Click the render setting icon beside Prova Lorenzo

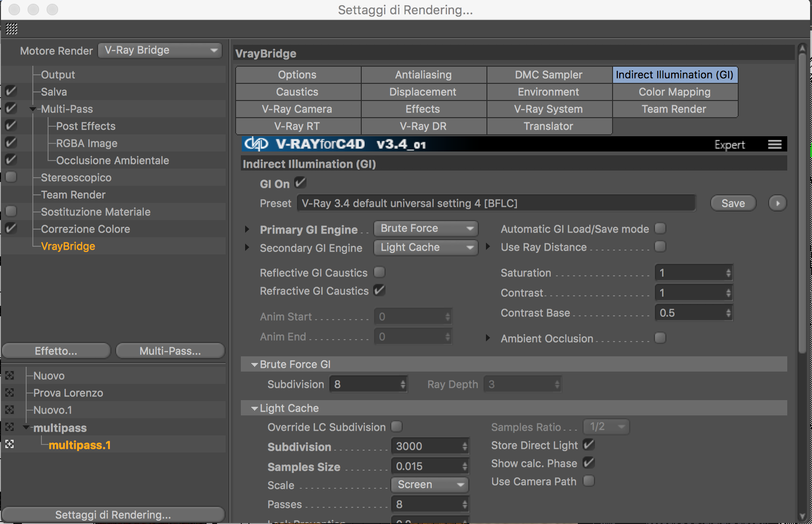click(10, 393)
